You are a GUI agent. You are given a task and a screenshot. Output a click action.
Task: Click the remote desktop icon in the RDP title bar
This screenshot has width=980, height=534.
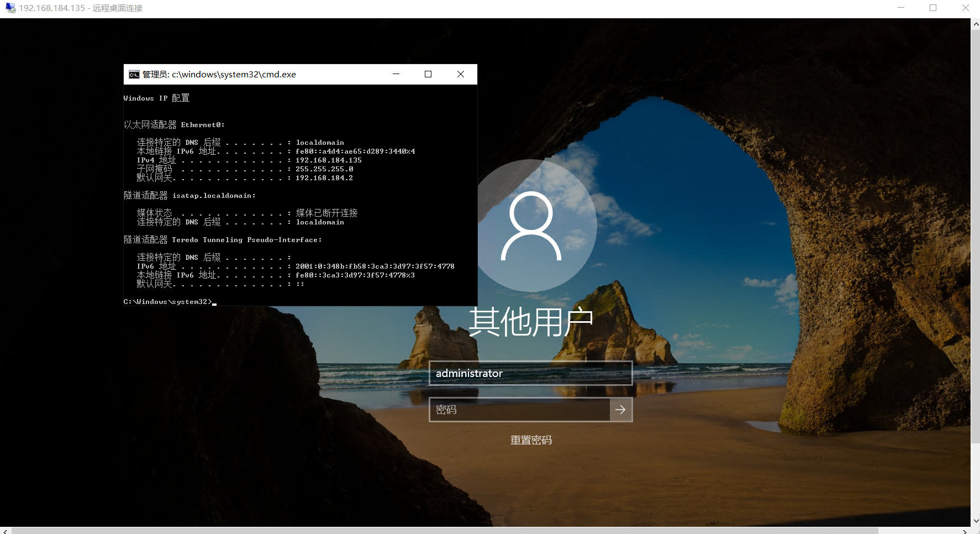point(9,8)
